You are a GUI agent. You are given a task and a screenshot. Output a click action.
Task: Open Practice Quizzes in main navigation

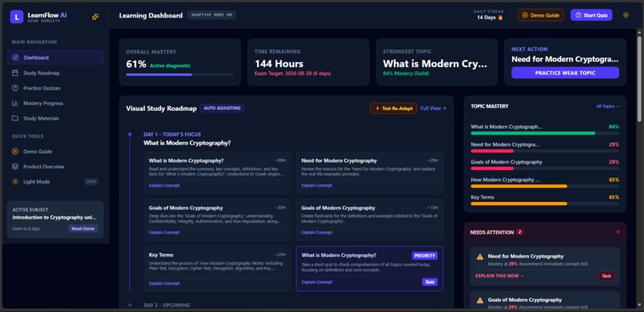[55, 88]
